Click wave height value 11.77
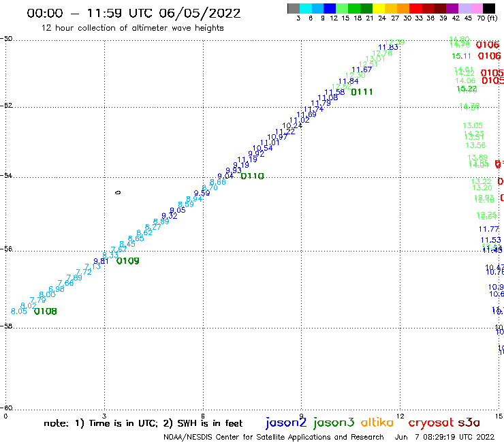Viewport: 504px width, 443px height. [489, 229]
